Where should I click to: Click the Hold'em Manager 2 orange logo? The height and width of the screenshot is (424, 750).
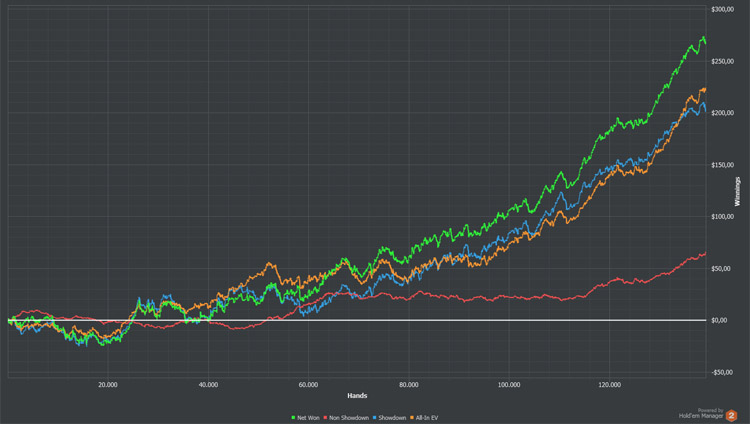point(731,414)
